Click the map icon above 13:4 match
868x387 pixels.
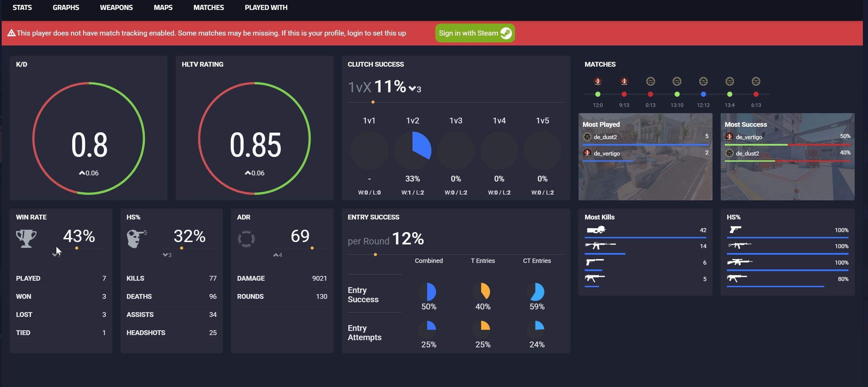[x=730, y=81]
